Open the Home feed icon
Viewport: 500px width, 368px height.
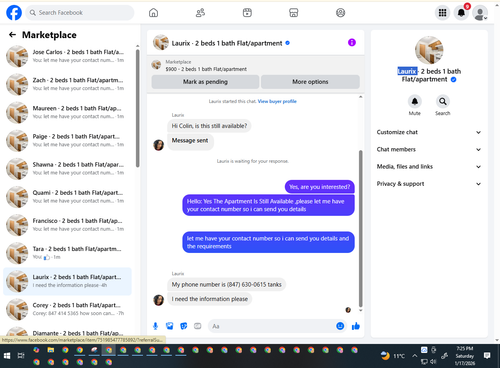(x=153, y=13)
